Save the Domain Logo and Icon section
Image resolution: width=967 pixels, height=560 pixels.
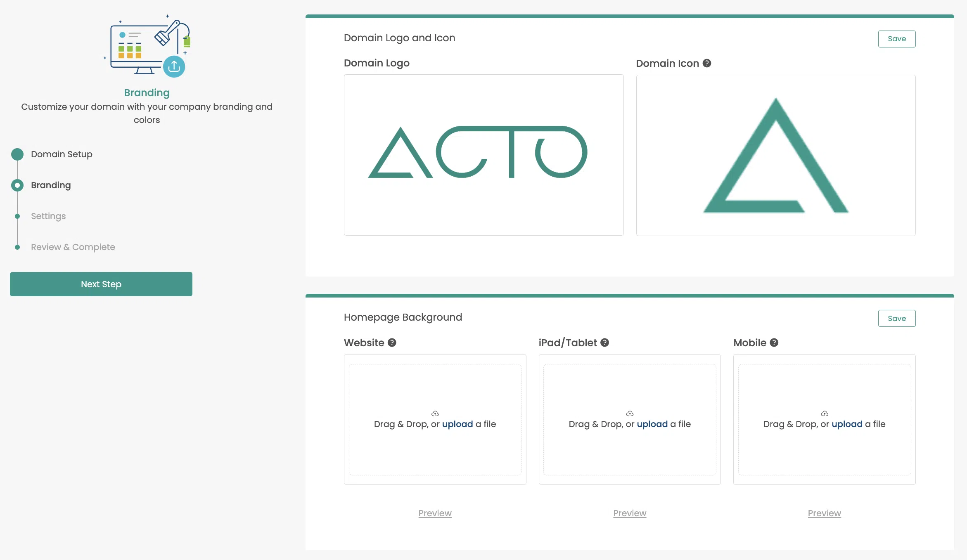click(x=896, y=39)
